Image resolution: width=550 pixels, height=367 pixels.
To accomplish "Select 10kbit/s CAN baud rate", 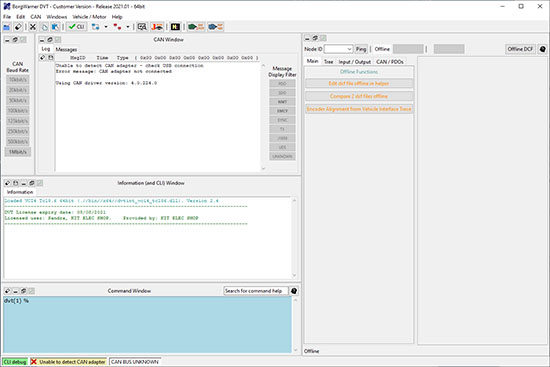I will point(18,80).
